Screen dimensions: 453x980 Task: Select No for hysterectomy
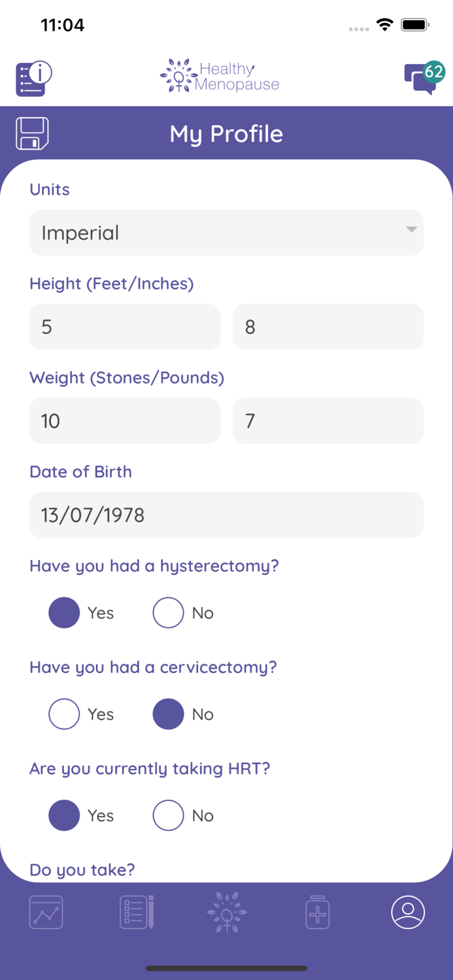[x=168, y=613]
